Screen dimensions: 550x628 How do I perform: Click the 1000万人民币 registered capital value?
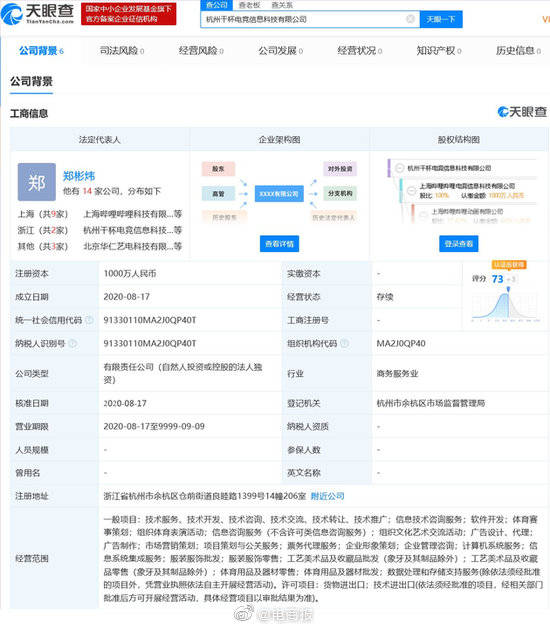(x=130, y=274)
